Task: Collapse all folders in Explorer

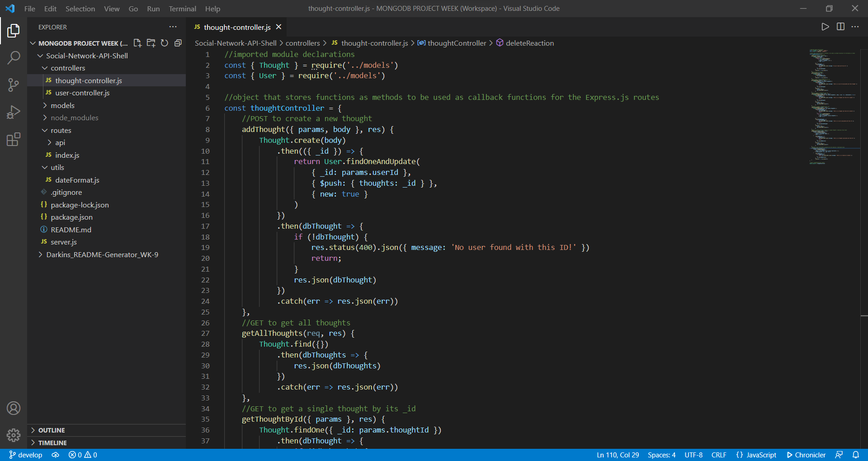Action: tap(178, 43)
